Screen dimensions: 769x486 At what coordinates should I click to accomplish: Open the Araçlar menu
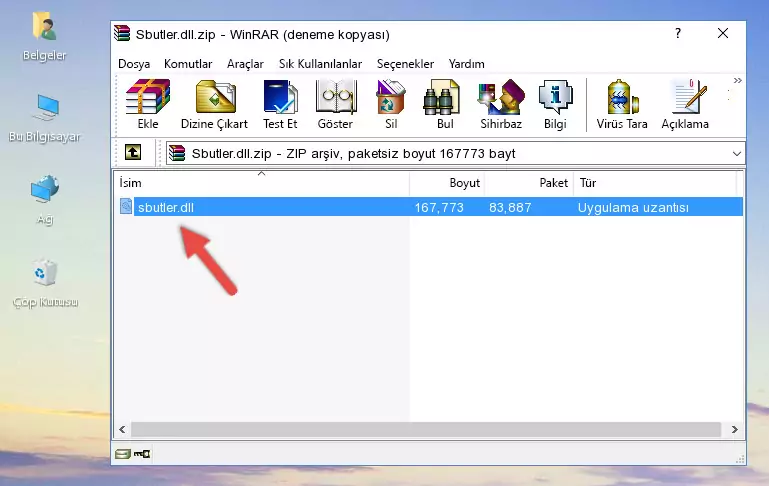point(245,64)
